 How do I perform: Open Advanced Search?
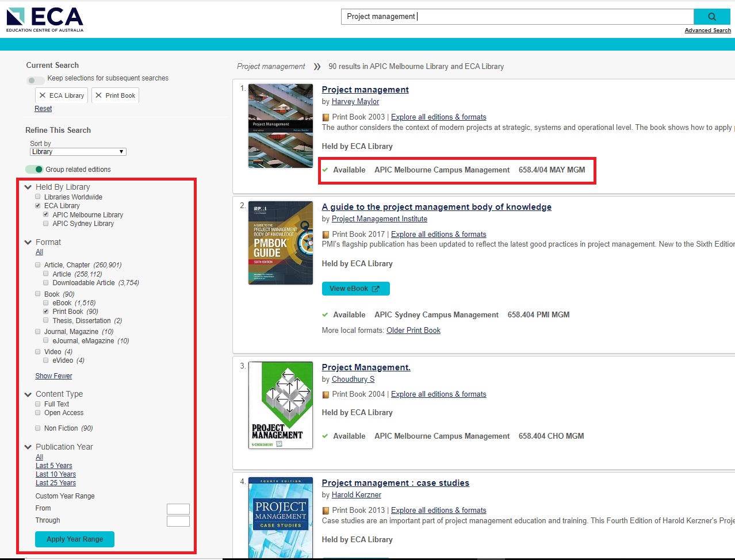[x=707, y=30]
